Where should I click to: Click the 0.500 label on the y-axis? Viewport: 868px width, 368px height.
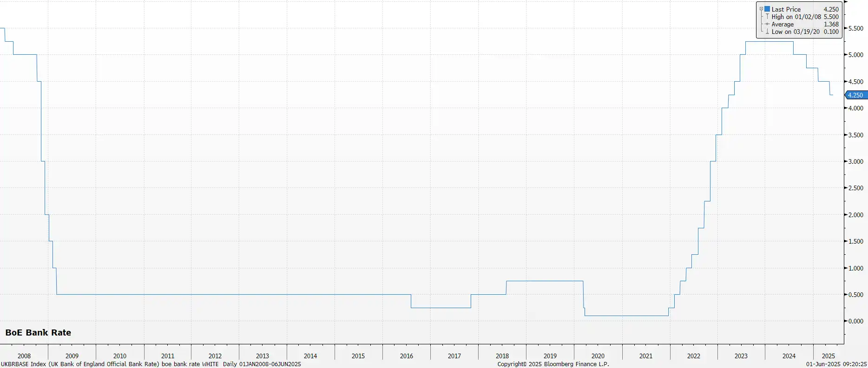point(856,295)
